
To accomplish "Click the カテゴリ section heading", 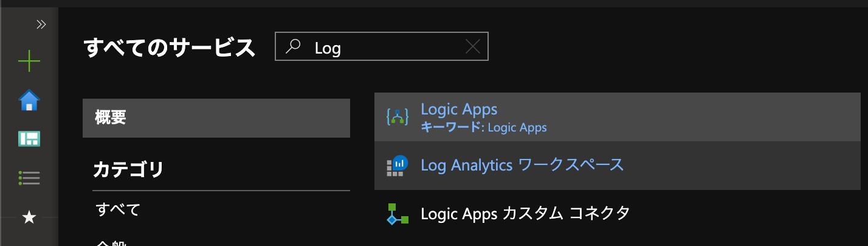I will 128,169.
